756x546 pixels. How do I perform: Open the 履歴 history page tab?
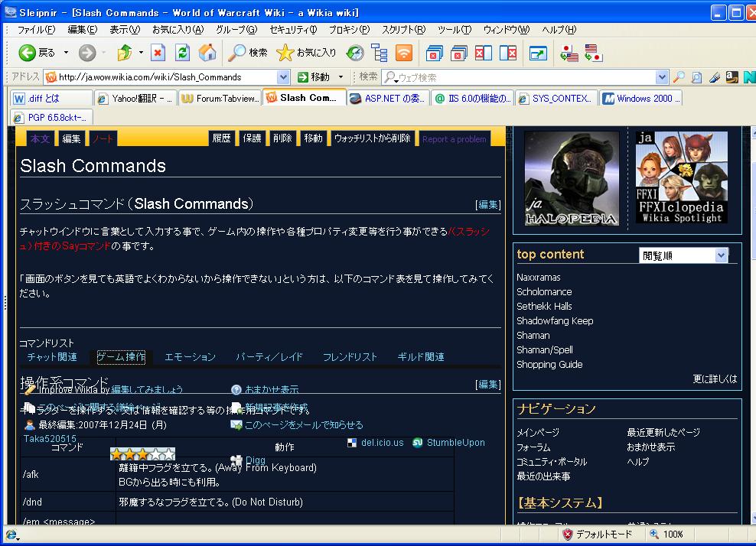click(222, 138)
